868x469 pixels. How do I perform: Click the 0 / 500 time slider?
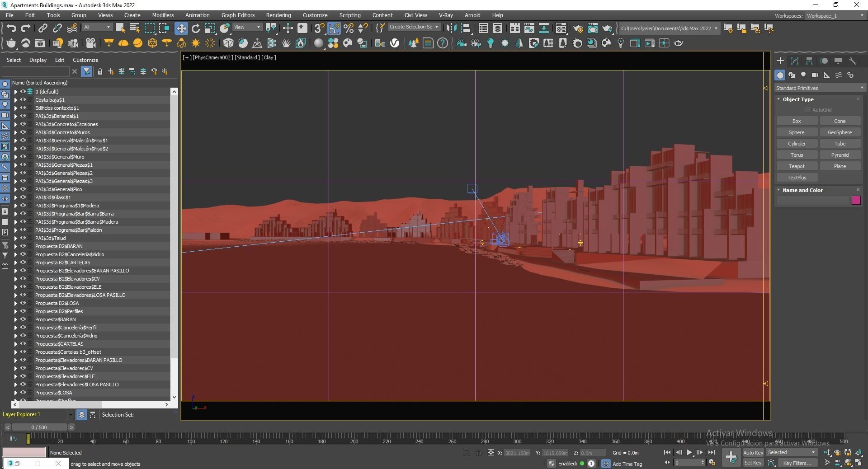pos(39,427)
